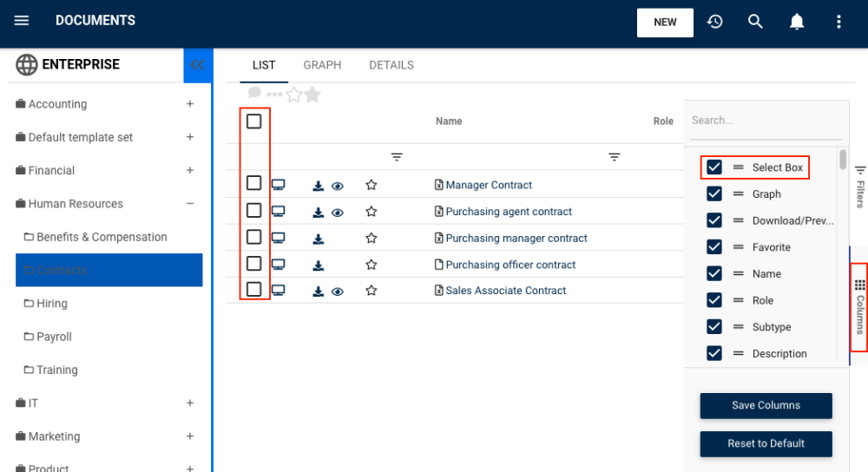
Task: Click the column Search input field
Action: (766, 121)
